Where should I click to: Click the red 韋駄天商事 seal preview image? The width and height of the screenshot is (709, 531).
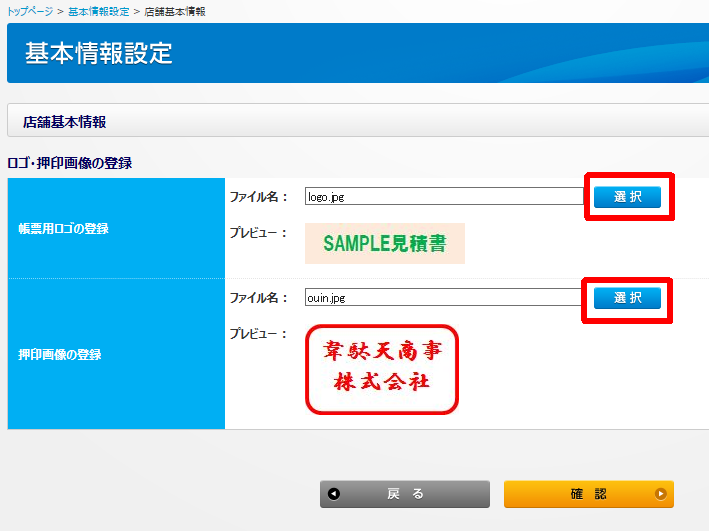(381, 369)
